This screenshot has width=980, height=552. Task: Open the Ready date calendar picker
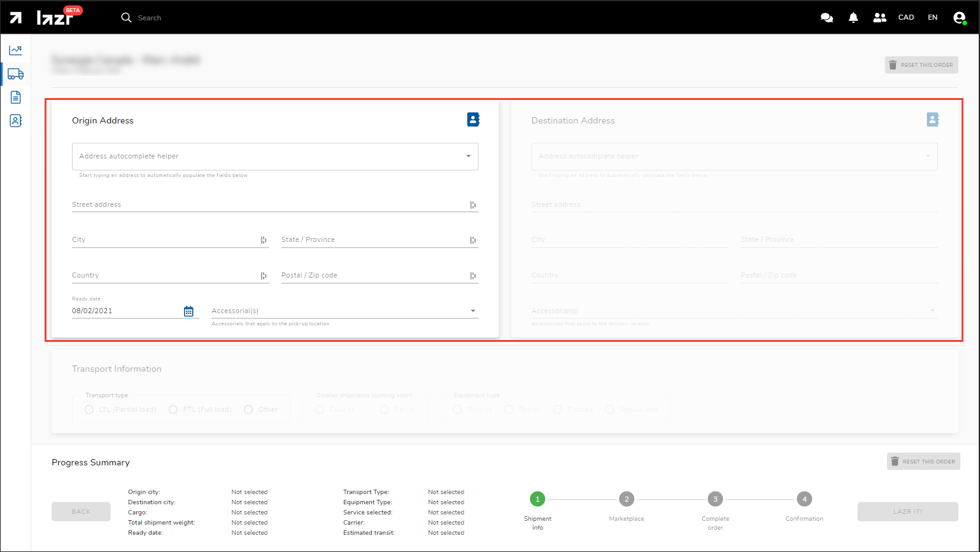188,311
